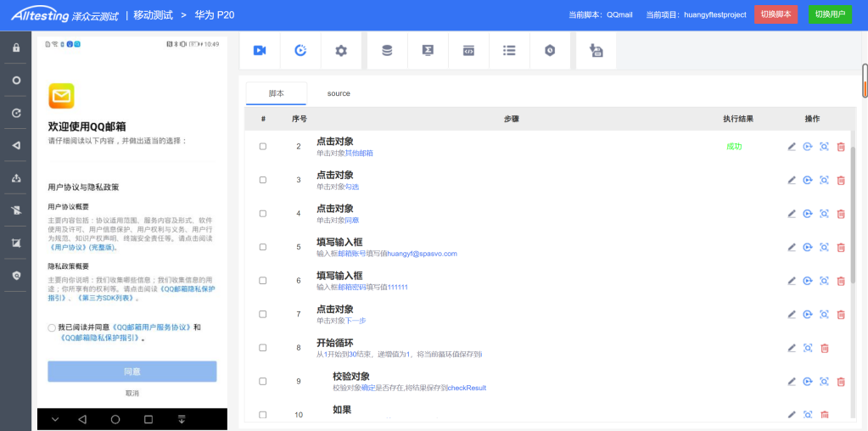Run step 7 with its play icon
868x431 pixels.
(808, 314)
